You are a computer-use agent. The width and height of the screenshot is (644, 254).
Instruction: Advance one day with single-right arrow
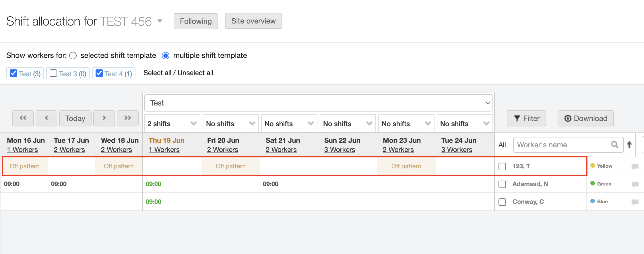[104, 118]
